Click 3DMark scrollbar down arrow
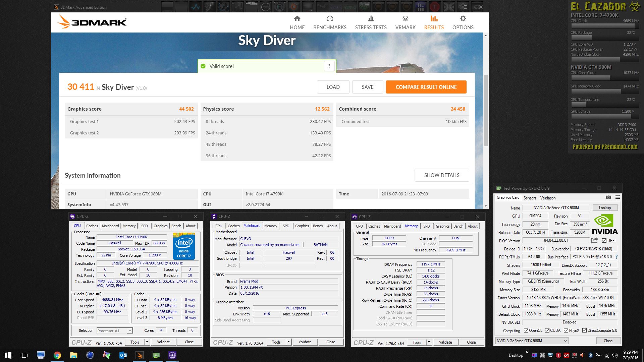 coord(486,206)
